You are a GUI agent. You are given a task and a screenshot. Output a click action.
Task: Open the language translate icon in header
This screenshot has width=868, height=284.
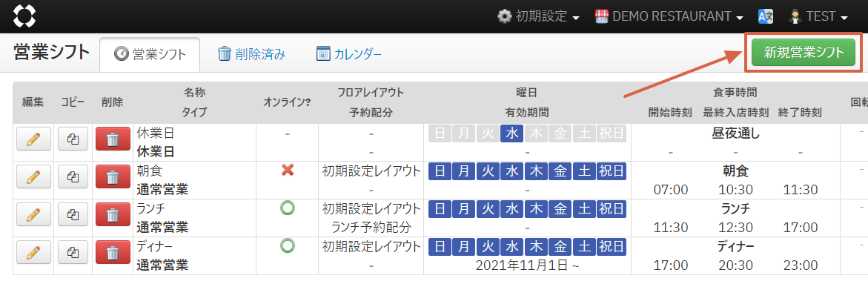[766, 16]
